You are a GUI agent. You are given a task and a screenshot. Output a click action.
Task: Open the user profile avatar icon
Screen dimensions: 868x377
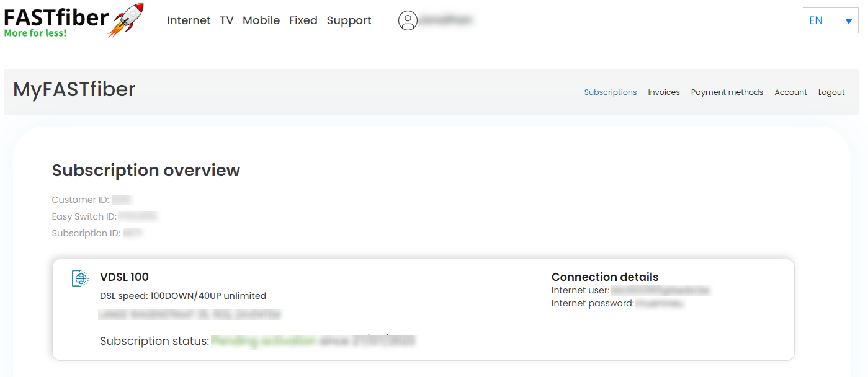click(x=408, y=20)
